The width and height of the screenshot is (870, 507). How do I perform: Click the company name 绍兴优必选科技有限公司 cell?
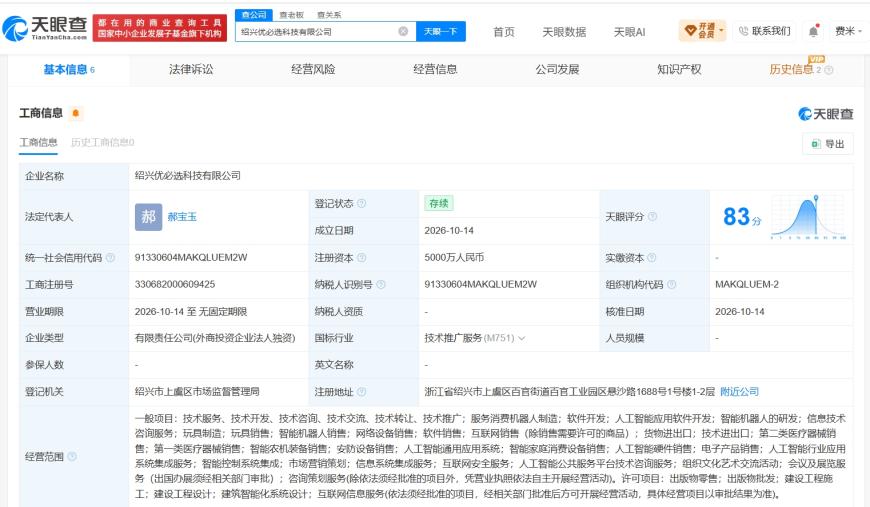[x=188, y=176]
